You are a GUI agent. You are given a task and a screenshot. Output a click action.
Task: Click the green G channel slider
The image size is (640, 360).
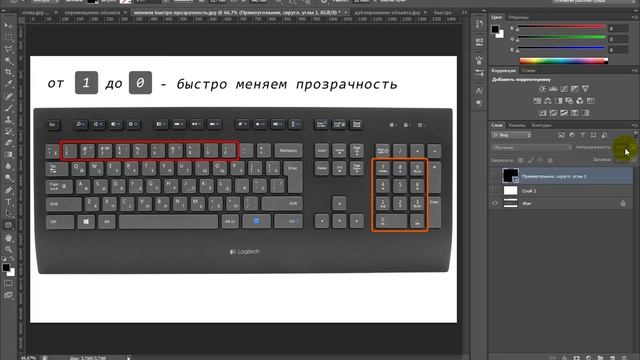[x=561, y=38]
